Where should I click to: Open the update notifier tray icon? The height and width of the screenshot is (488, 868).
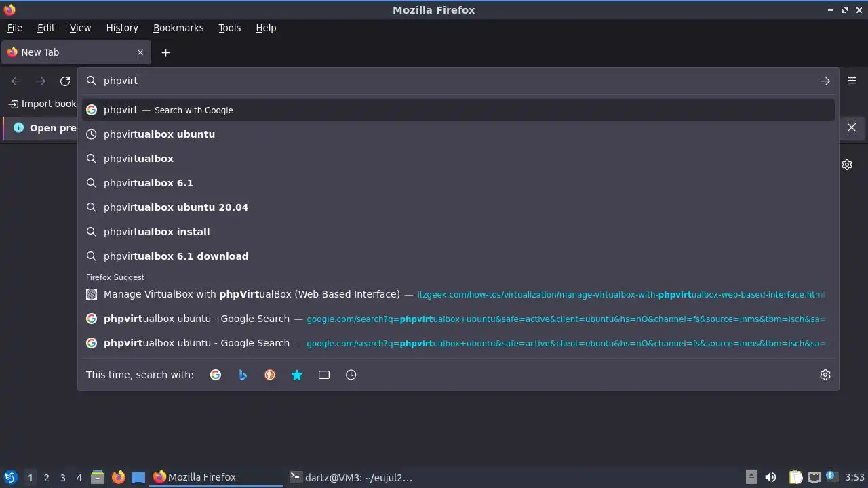(831, 477)
